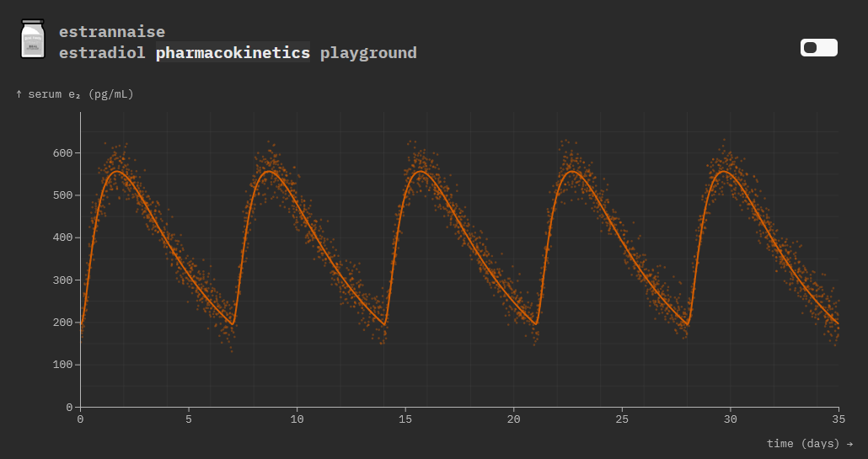Click the 100 tick on y-axis
Screen dimensions: 868x459
[62, 365]
